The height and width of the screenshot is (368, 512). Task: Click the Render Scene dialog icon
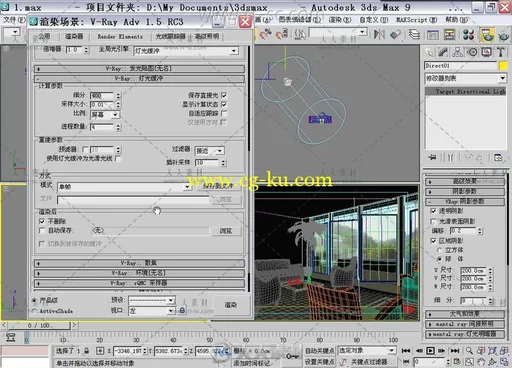point(487,34)
